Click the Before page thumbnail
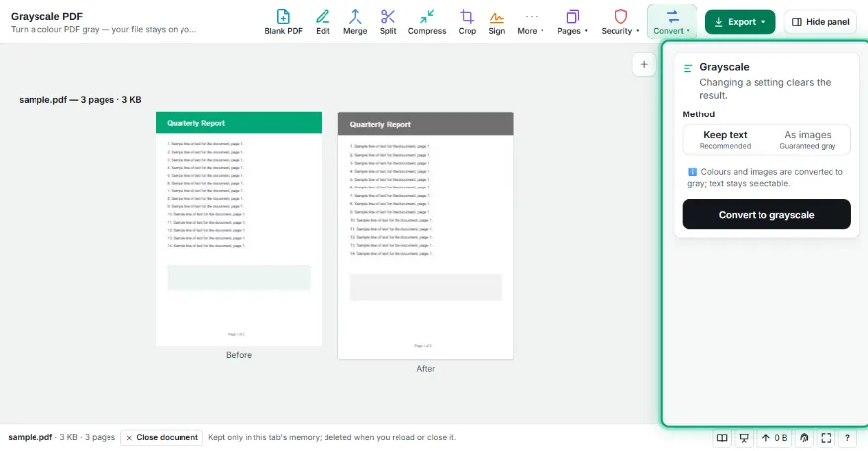The height and width of the screenshot is (451, 868). 239,229
